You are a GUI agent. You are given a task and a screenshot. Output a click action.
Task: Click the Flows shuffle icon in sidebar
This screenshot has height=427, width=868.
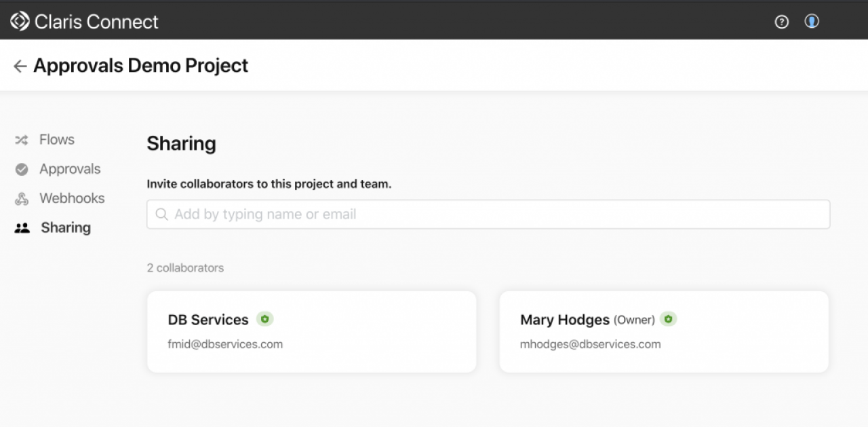click(x=22, y=140)
